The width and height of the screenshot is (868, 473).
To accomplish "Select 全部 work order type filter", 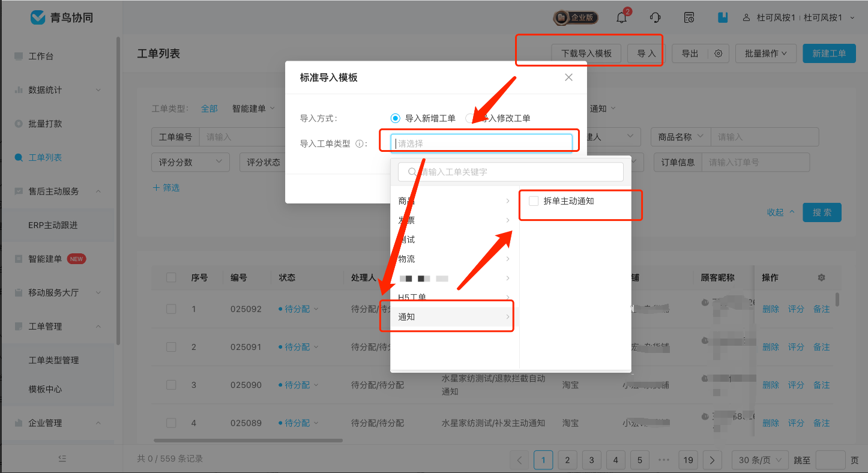I will (x=209, y=109).
